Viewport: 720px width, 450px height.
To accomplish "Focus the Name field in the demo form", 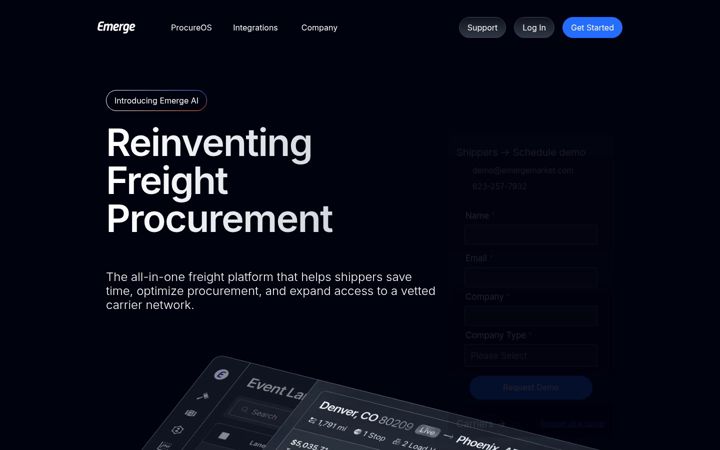I will coord(531,235).
